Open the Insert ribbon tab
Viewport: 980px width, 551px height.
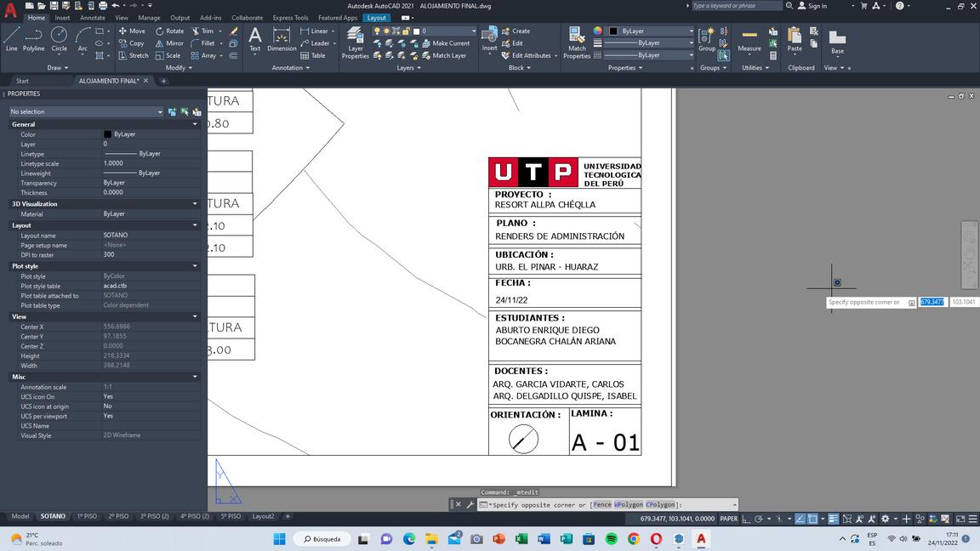click(x=62, y=18)
